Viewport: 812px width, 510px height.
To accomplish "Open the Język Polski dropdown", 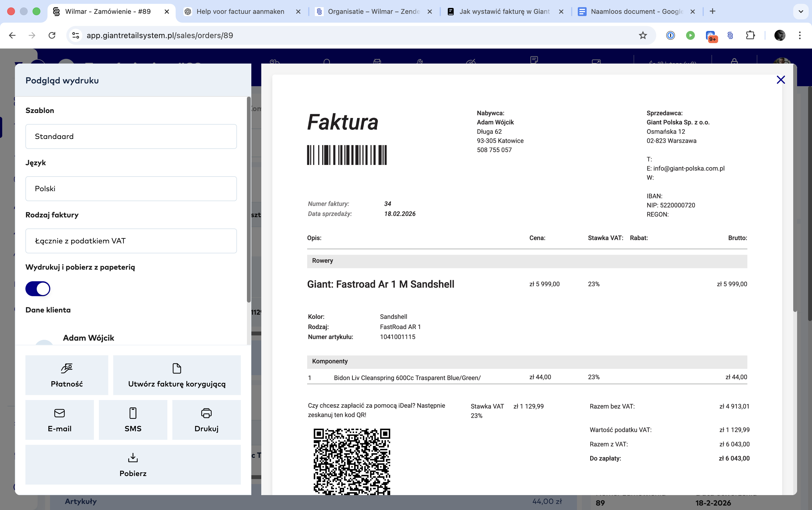I will (x=131, y=188).
